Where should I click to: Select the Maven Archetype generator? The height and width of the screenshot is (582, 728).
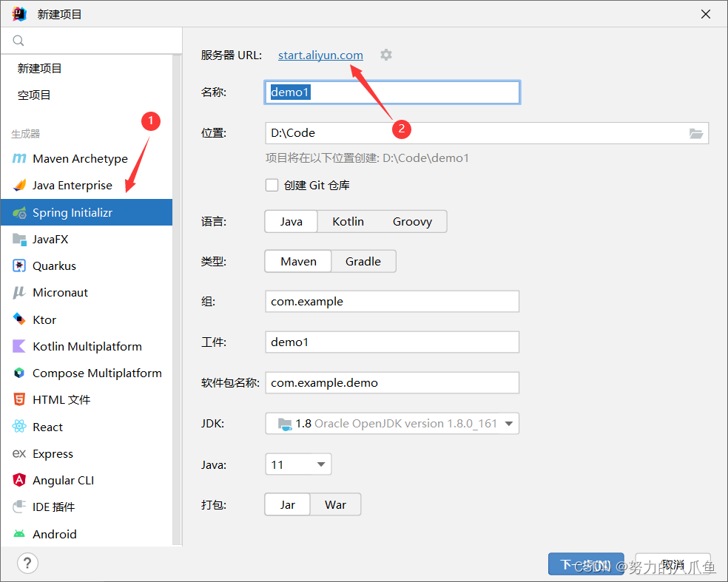78,158
